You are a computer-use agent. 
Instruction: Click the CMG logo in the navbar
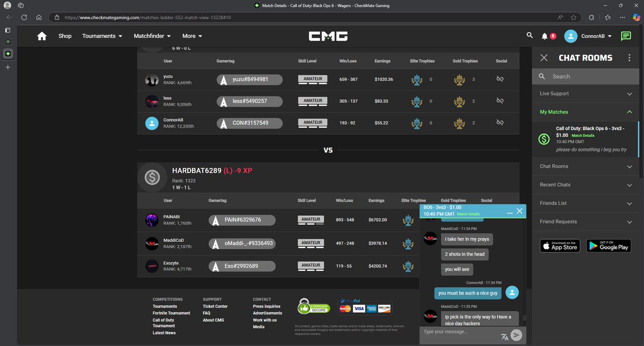tap(328, 36)
